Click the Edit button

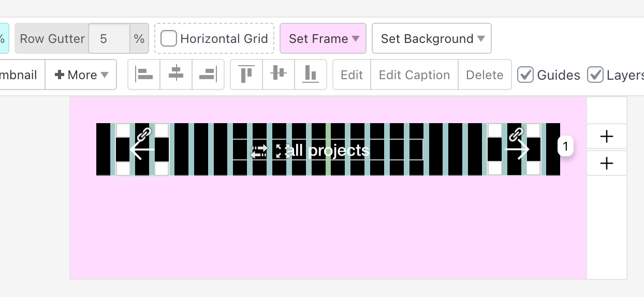tap(352, 75)
